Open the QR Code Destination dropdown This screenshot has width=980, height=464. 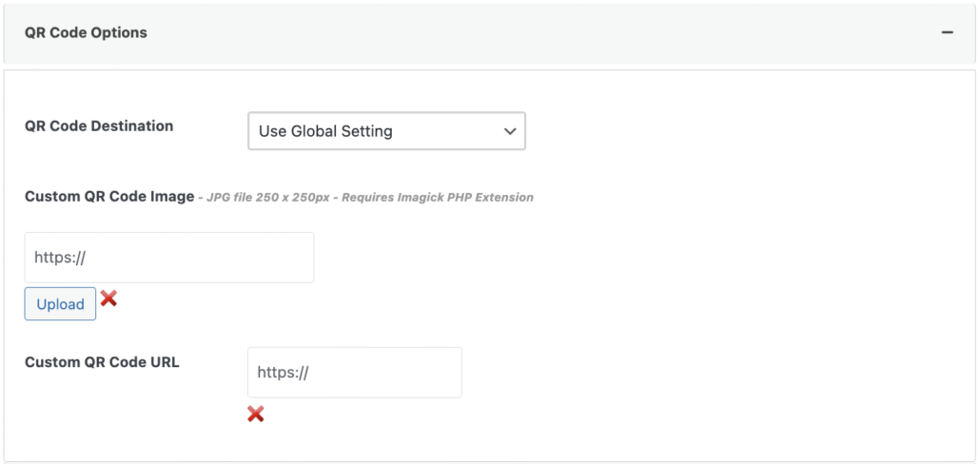tap(385, 131)
